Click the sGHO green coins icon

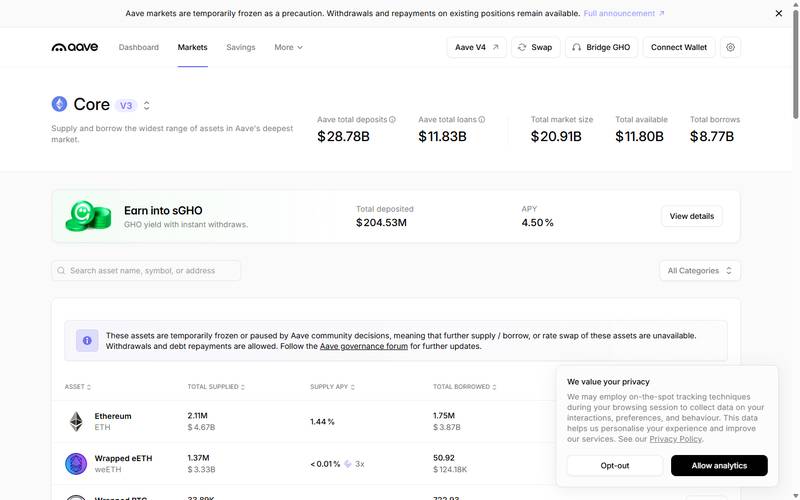click(88, 216)
